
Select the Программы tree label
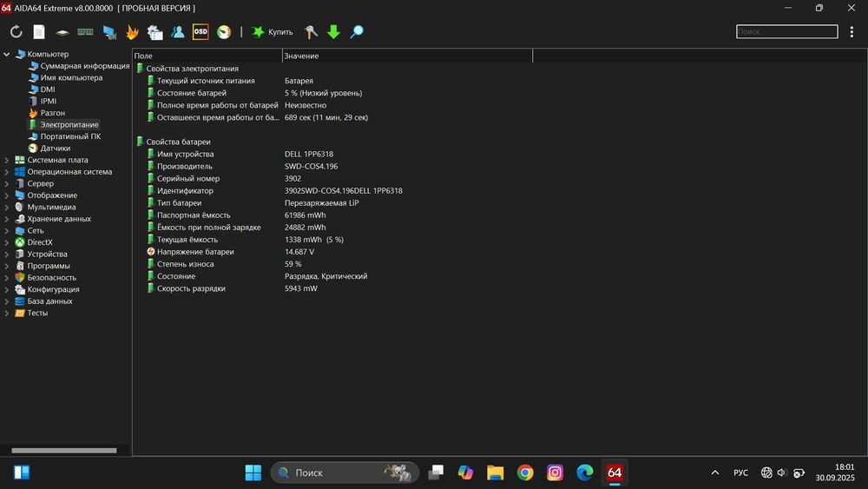(x=49, y=266)
